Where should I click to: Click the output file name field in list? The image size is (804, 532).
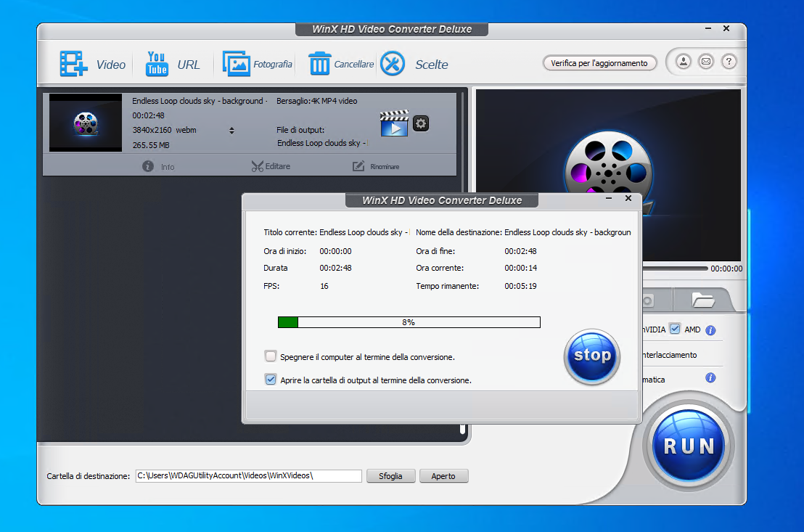click(x=322, y=143)
